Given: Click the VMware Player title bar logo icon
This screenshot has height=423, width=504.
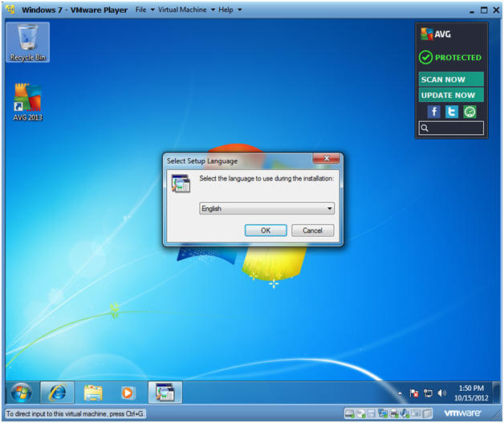Looking at the screenshot, I should tap(10, 10).
